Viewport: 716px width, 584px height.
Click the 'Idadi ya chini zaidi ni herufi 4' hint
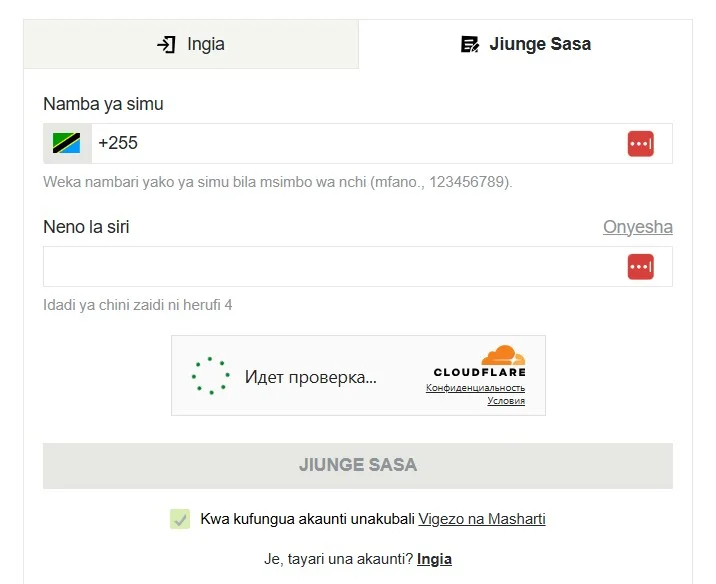click(x=137, y=305)
